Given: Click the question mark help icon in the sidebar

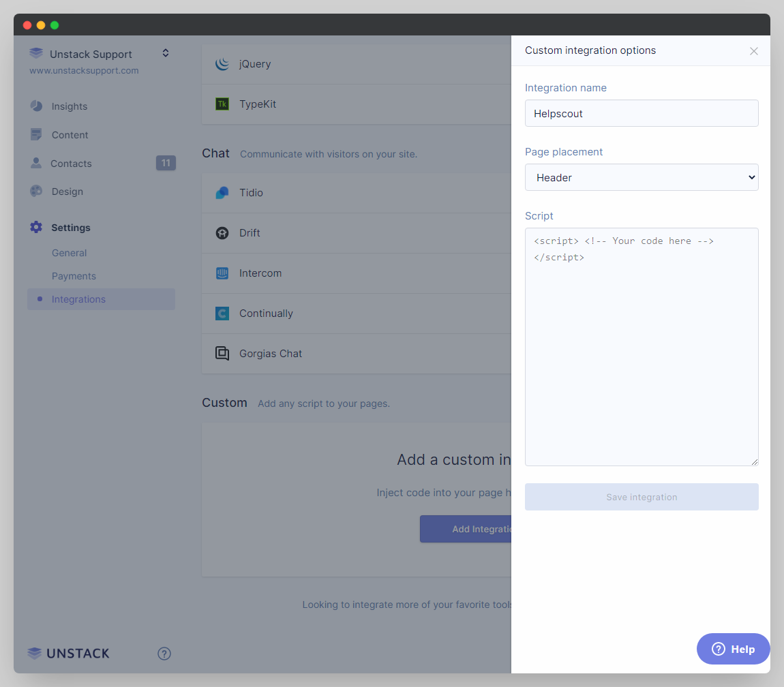Looking at the screenshot, I should pos(164,654).
